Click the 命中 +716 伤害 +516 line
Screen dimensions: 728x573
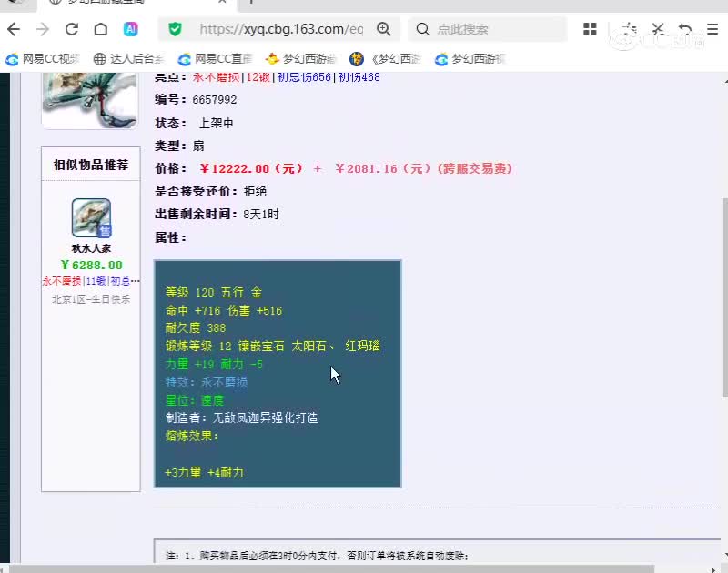(x=224, y=310)
